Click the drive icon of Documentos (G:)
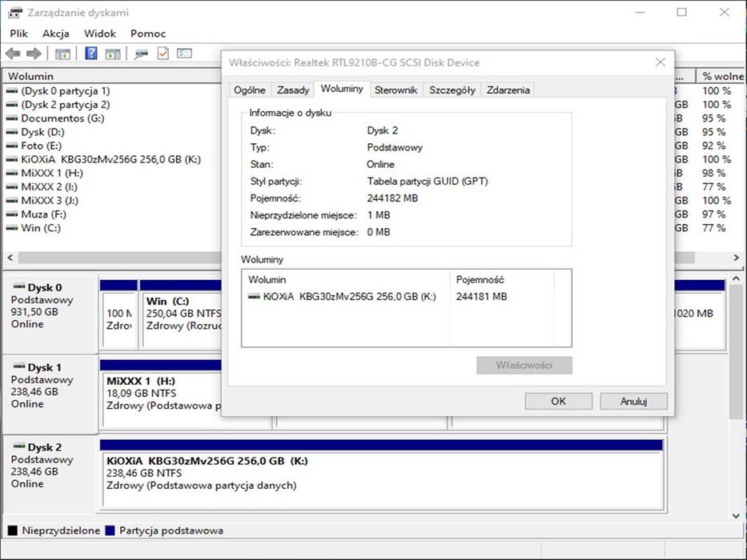Viewport: 747px width, 560px height. click(x=12, y=118)
